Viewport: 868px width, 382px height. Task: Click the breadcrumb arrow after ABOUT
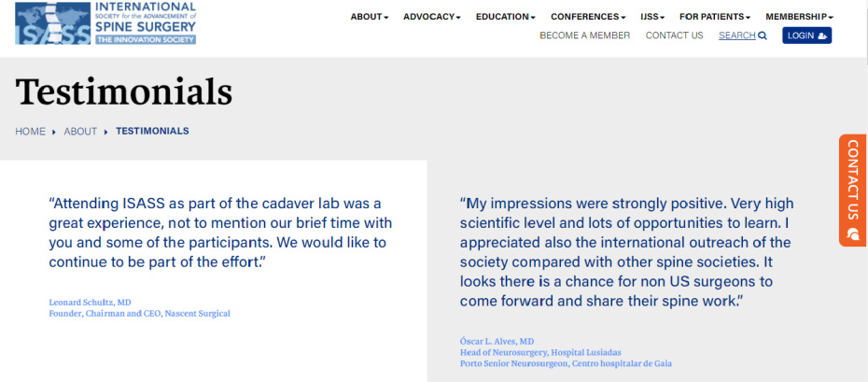(x=105, y=132)
